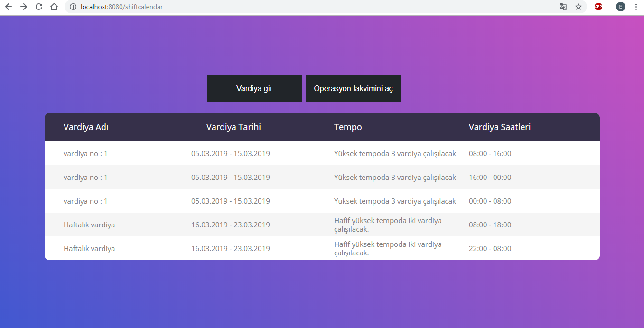
Task: Click date 05.03.2019 - 15.03.2019 in 08:00 - 16:00 row
Action: click(231, 154)
